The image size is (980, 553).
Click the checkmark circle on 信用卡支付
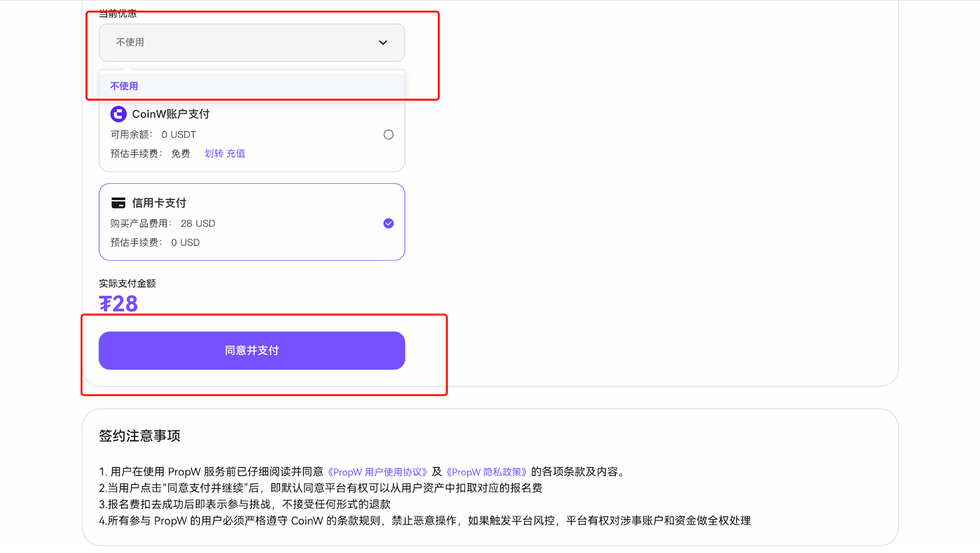tap(388, 223)
